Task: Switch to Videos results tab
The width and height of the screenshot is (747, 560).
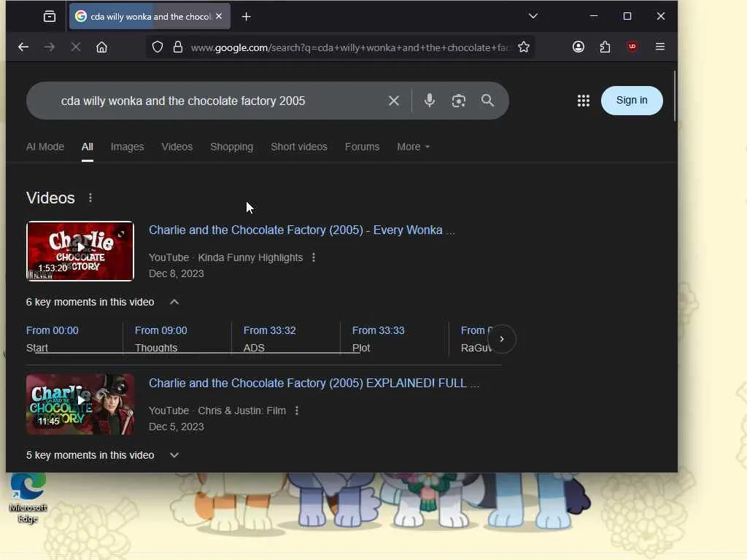Action: tap(177, 147)
